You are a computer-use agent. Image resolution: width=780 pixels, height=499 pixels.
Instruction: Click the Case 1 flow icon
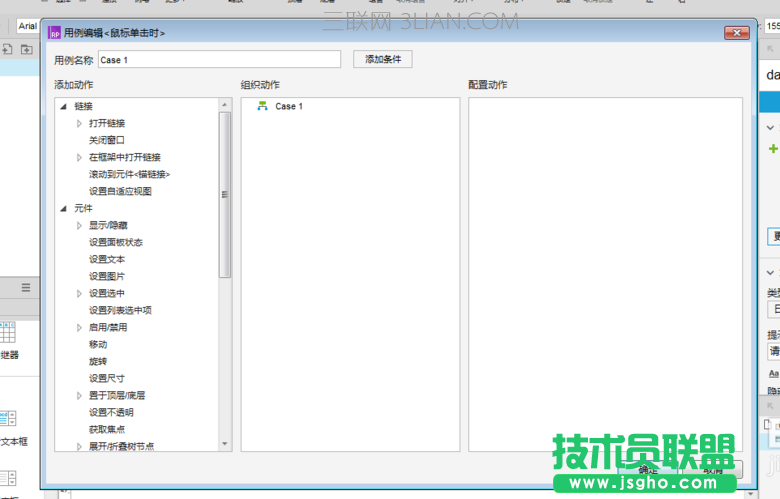pos(262,106)
